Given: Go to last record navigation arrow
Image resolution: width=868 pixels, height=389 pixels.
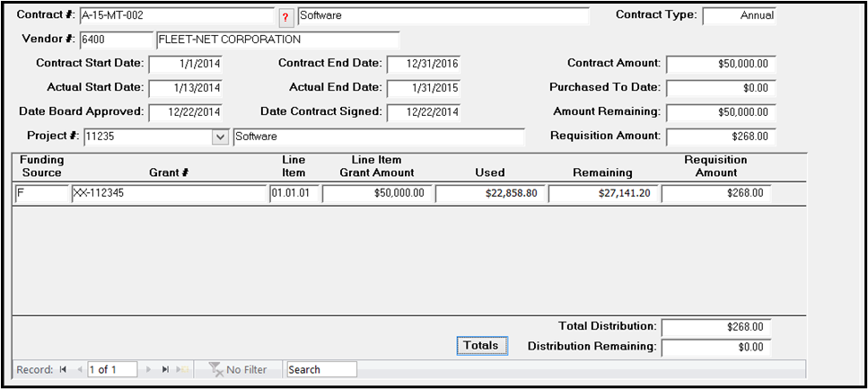Looking at the screenshot, I should pos(165,369).
